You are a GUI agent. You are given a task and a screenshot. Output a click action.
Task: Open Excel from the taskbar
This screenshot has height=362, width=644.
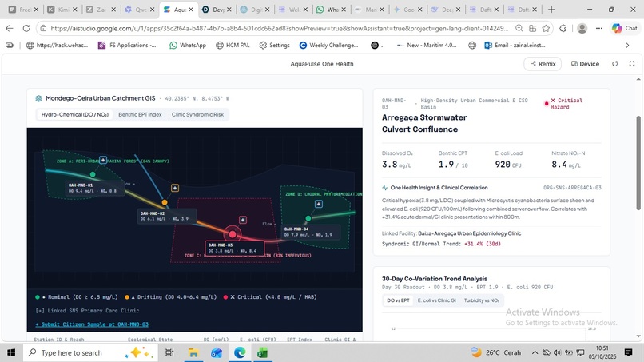coord(263,352)
